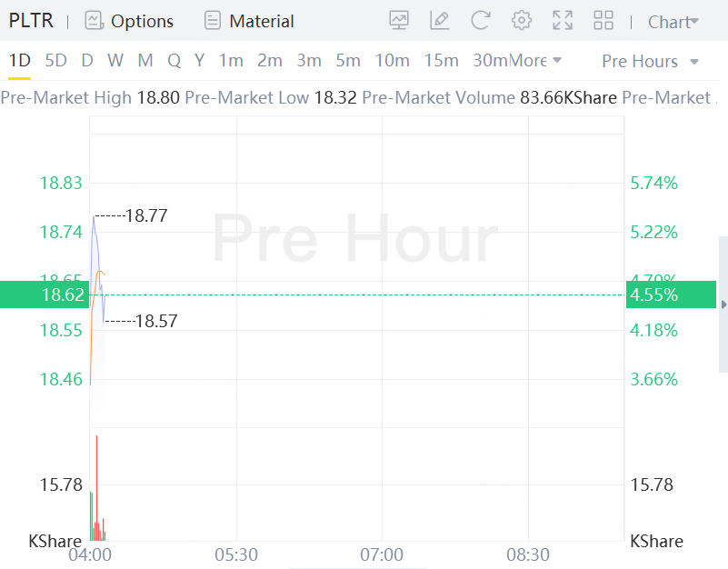The height and width of the screenshot is (569, 728).
Task: Select the 15m interval tab
Action: (441, 60)
